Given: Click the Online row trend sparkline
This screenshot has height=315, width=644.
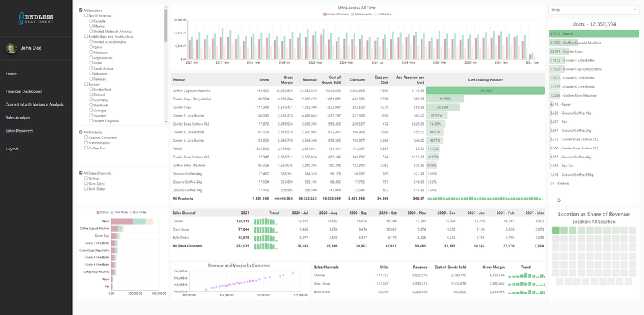Looking at the screenshot, I should [x=266, y=222].
